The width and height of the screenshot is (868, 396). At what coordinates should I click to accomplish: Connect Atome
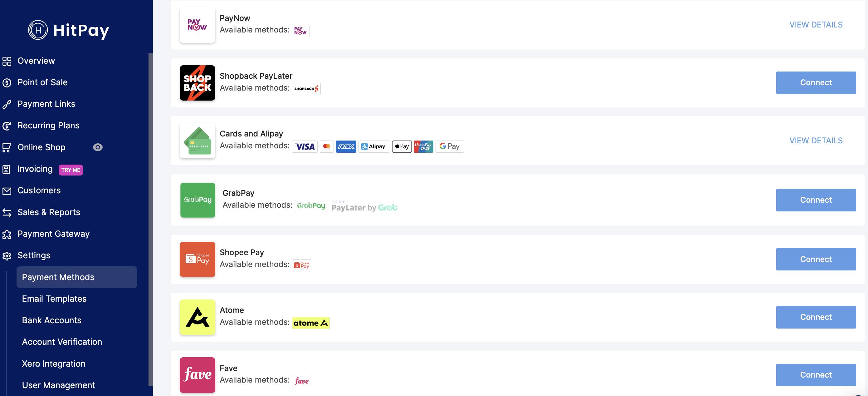[x=816, y=317]
